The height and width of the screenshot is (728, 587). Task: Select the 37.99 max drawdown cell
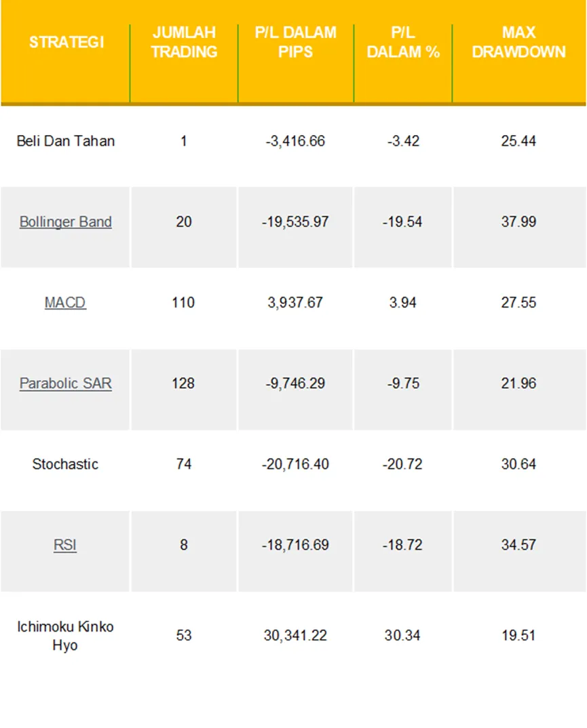pos(518,222)
